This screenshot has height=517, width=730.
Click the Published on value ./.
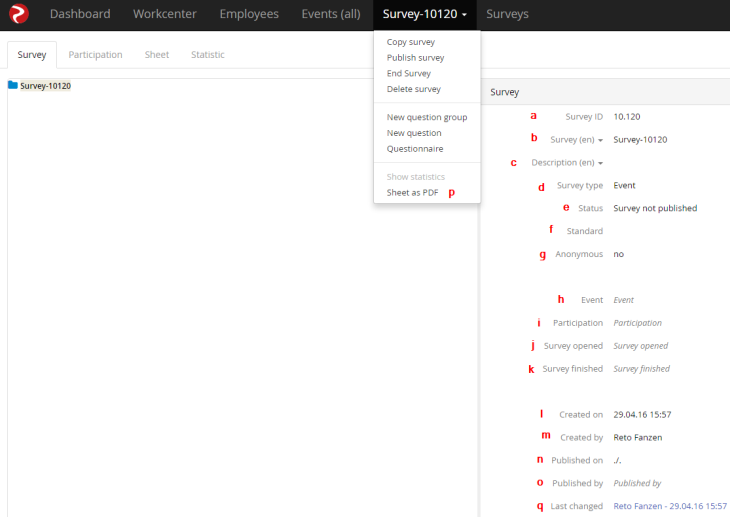coord(617,461)
